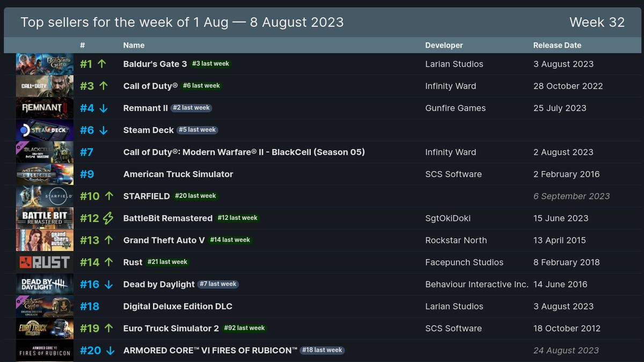Click the down arrow beside rank #20
Viewport: 644px width, 362px height.
click(x=111, y=350)
